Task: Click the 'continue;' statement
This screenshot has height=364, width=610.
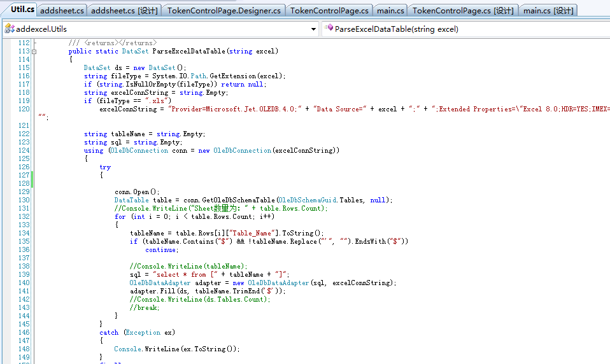Action: coord(162,249)
